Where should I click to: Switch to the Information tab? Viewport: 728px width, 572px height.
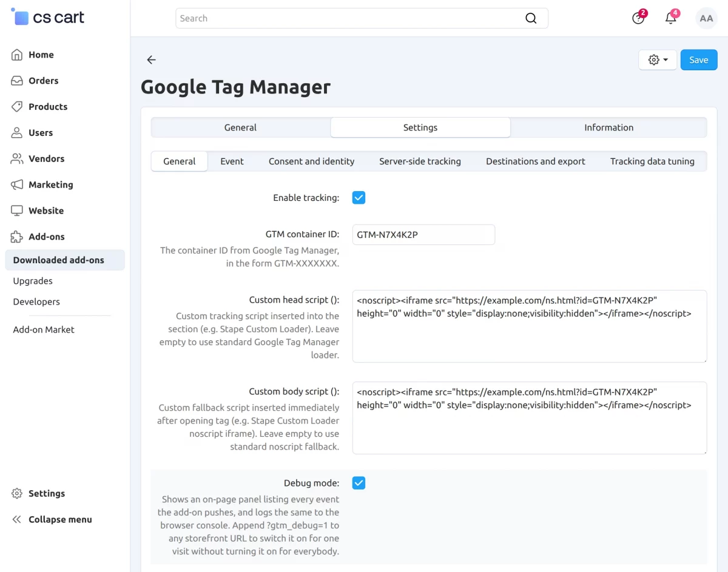coord(608,127)
